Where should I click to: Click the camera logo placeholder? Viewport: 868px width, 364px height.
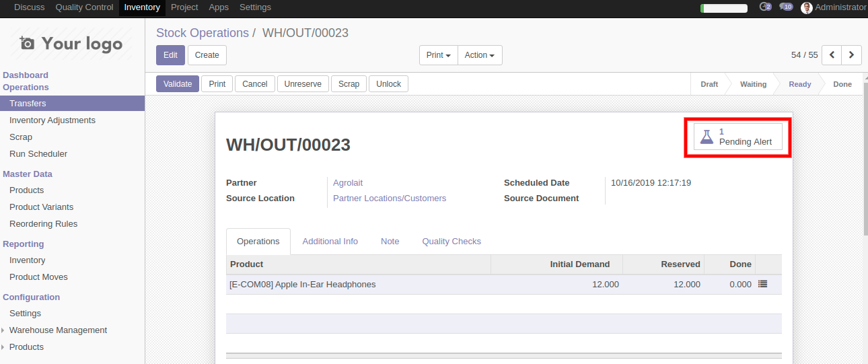point(27,44)
